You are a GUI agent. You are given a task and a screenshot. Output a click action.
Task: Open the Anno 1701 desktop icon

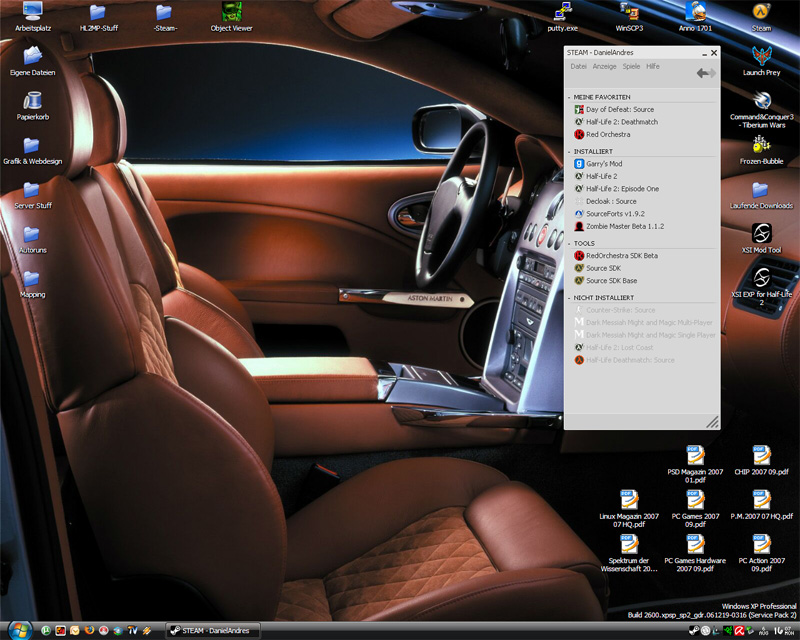point(697,13)
